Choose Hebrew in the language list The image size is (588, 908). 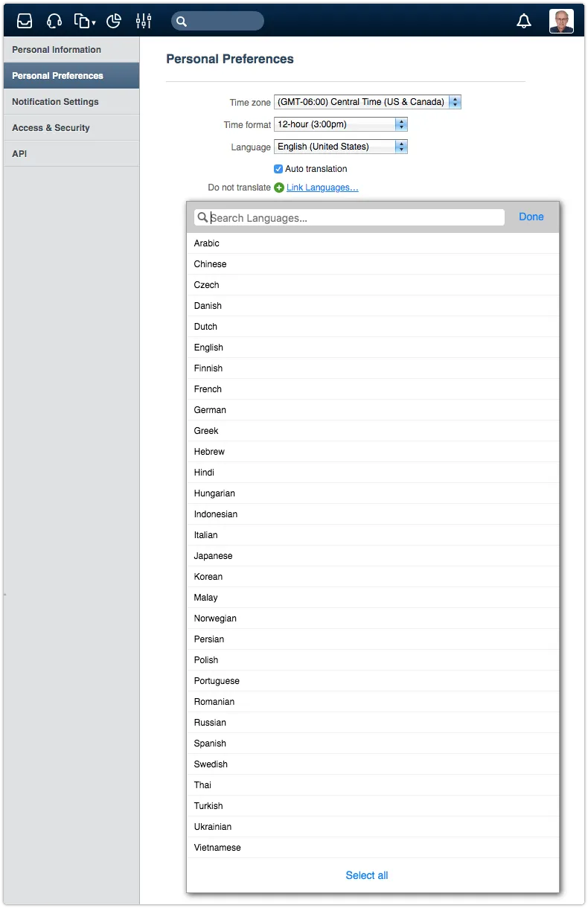click(x=373, y=452)
